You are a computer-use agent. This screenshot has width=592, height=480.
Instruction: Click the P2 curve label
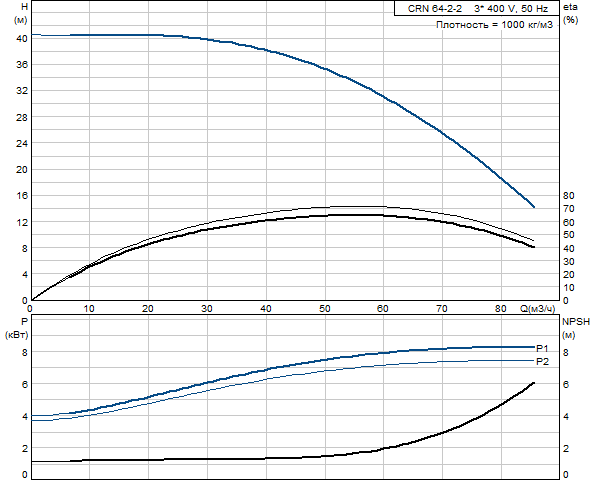pos(542,361)
